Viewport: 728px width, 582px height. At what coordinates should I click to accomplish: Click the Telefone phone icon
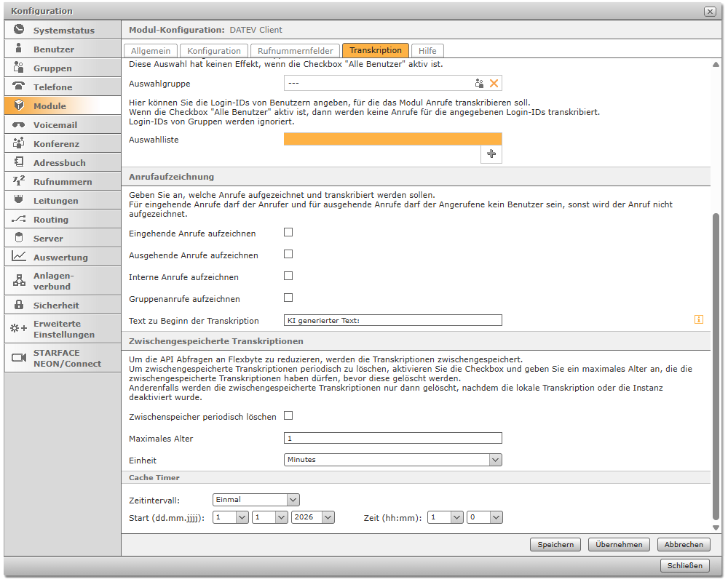(19, 86)
